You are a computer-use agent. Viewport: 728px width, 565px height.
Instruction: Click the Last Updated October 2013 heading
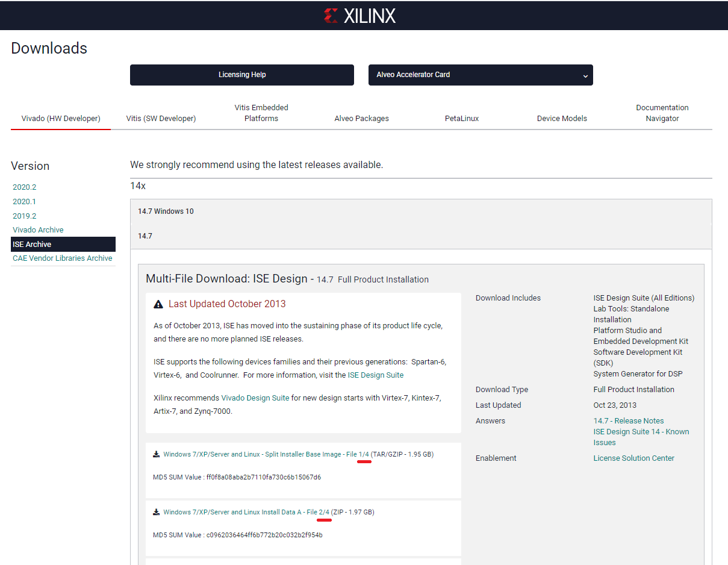pyautogui.click(x=227, y=304)
